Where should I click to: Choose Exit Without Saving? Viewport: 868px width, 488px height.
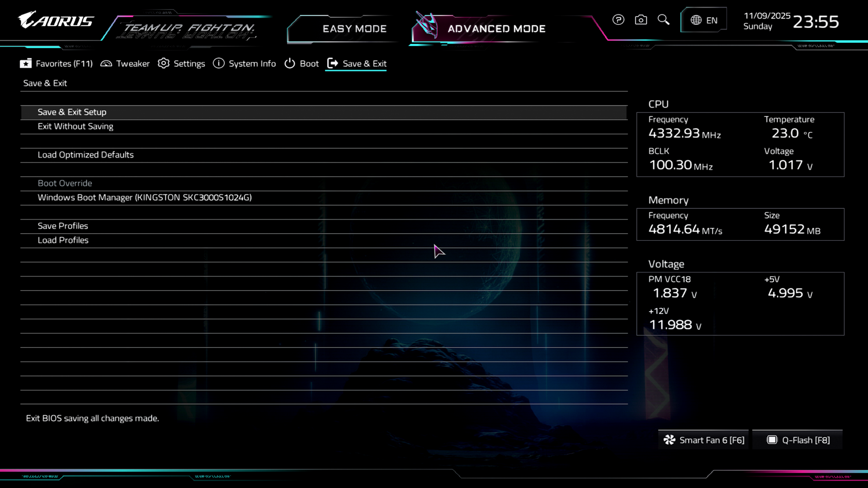tap(75, 127)
